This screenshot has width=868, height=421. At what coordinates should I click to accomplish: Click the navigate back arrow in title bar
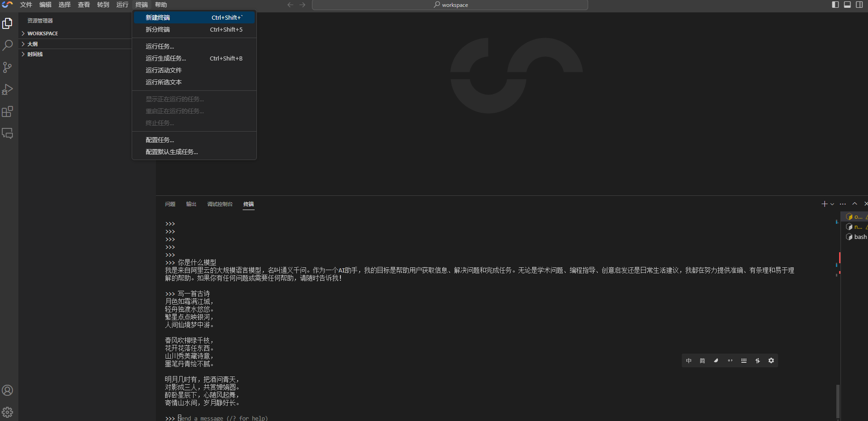[x=290, y=5]
